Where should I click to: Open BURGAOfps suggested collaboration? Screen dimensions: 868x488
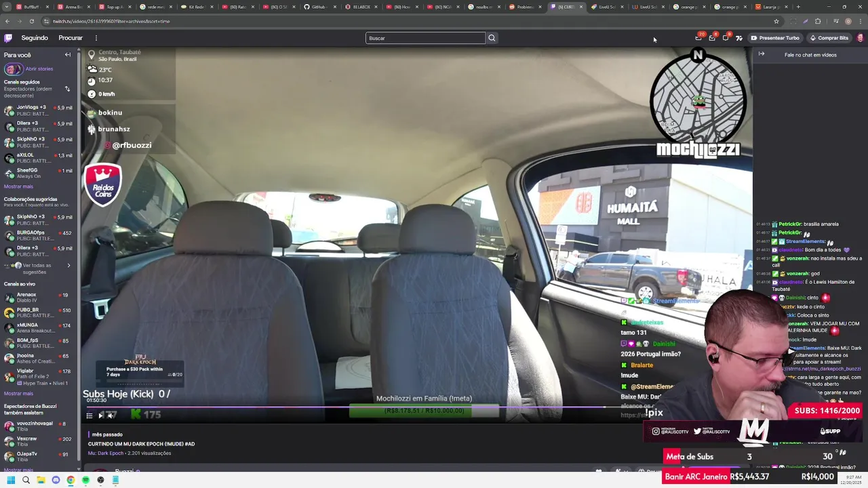(x=38, y=235)
